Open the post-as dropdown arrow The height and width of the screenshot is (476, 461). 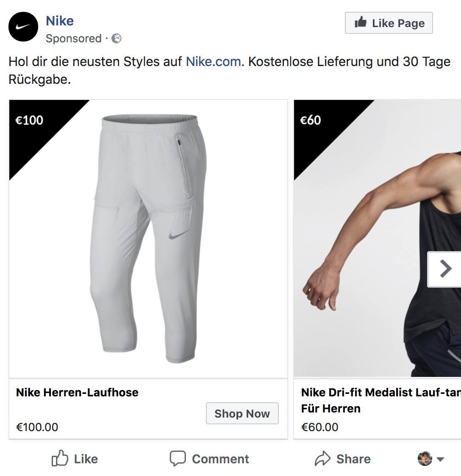[x=440, y=459]
